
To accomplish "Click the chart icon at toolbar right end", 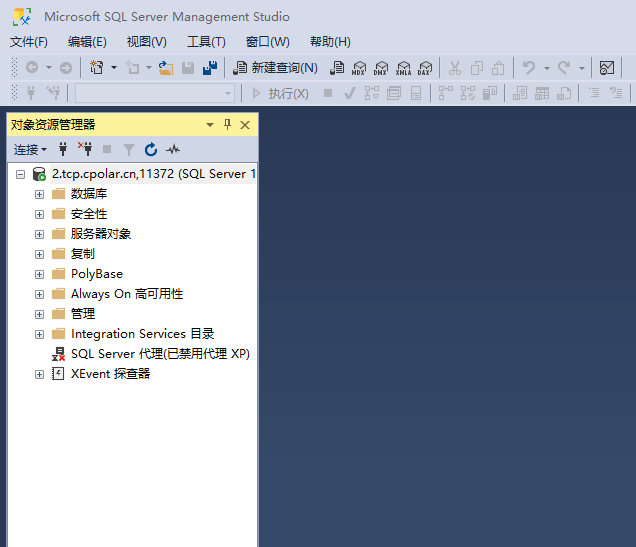I will 607,68.
